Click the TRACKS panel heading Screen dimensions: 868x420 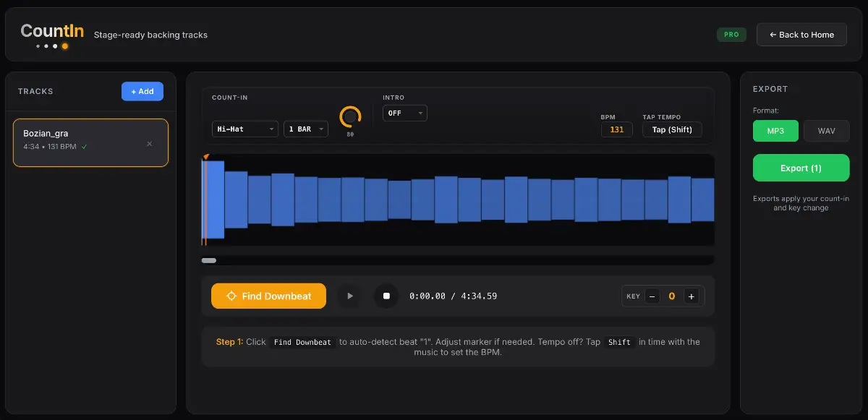[35, 92]
